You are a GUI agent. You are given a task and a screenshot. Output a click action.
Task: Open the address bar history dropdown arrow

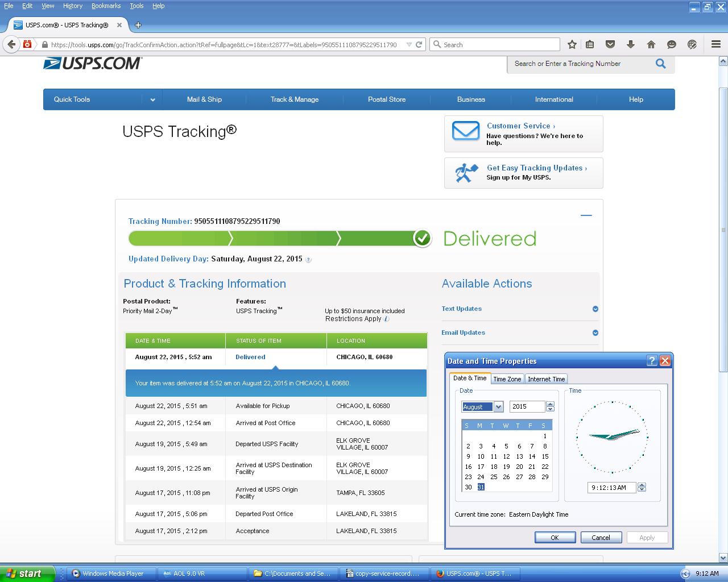pyautogui.click(x=409, y=44)
